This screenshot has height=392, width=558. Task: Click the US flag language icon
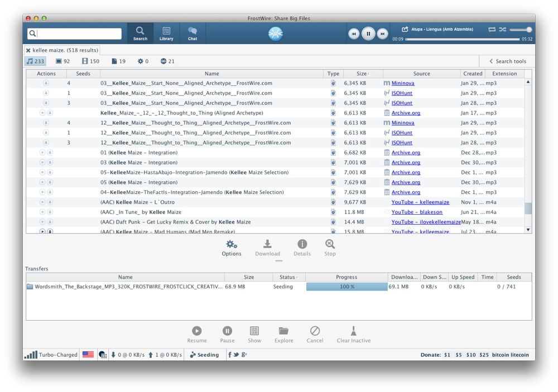click(x=88, y=355)
